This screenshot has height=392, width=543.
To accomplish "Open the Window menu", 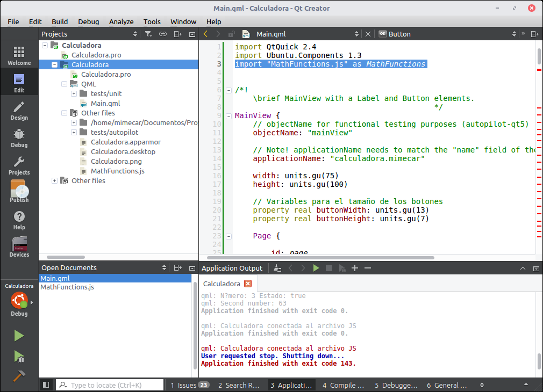I will 183,22.
